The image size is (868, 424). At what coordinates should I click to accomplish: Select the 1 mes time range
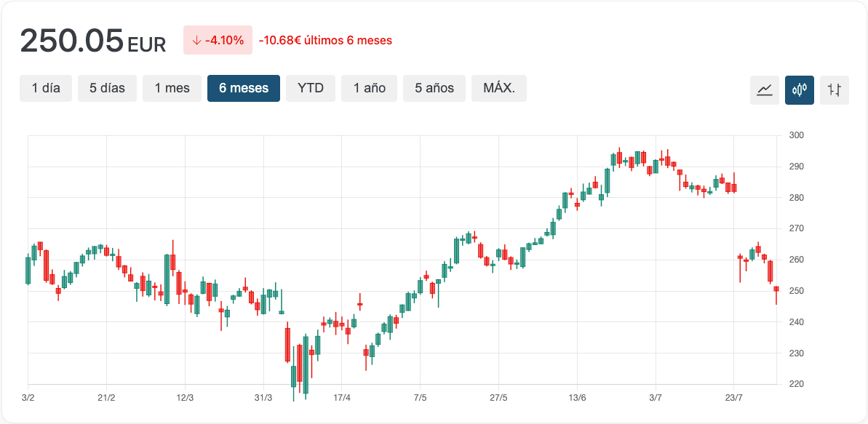click(x=172, y=88)
